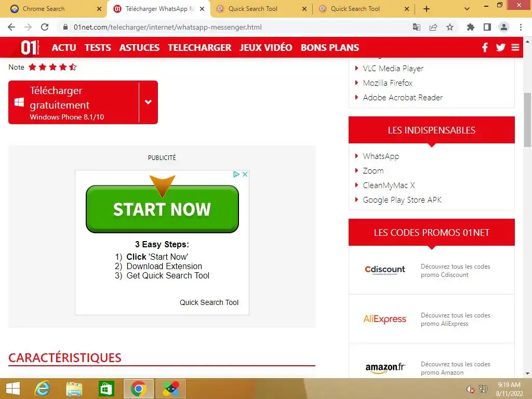Open the tab search chevron

pos(467,9)
